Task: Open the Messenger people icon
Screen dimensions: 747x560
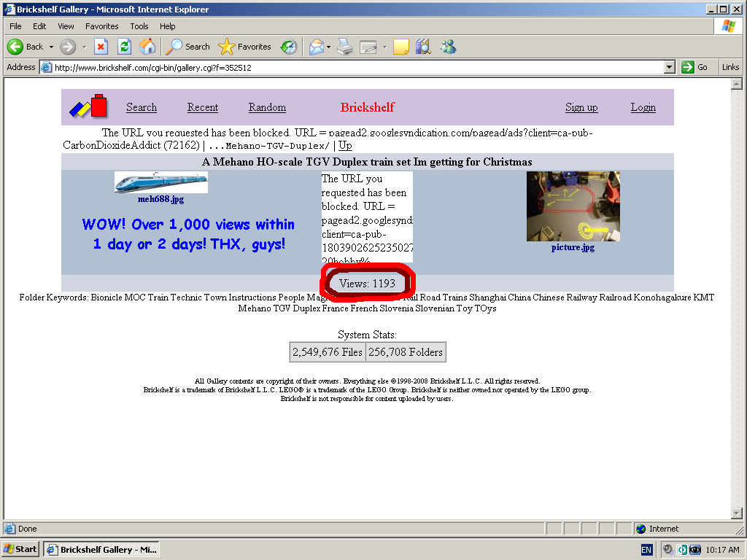Action: point(449,47)
